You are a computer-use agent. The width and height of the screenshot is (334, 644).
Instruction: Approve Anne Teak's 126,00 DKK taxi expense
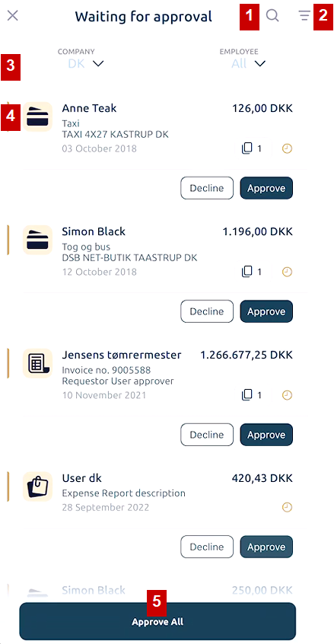click(266, 188)
